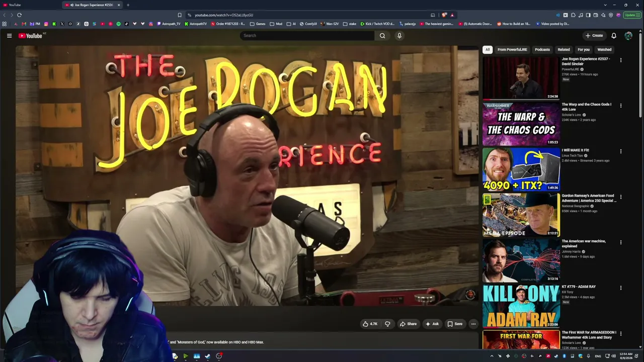Click the Create button
Viewport: 644px width, 362px height.
(594, 36)
